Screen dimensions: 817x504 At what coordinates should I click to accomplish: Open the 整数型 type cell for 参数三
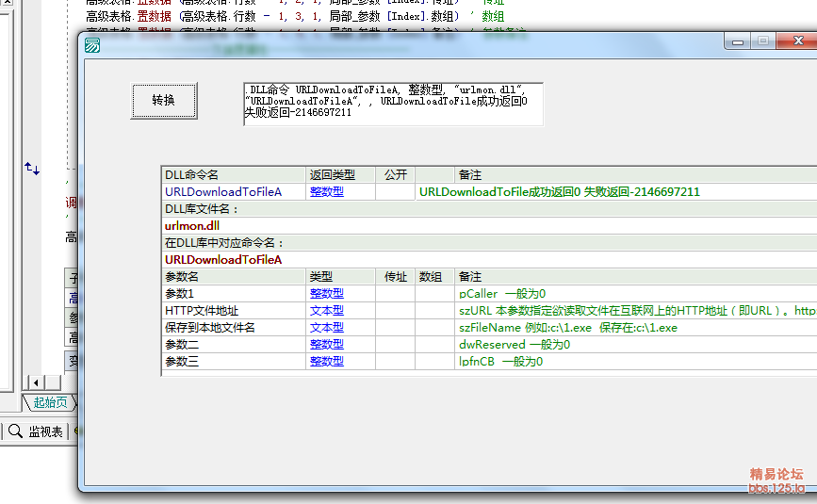(327, 362)
